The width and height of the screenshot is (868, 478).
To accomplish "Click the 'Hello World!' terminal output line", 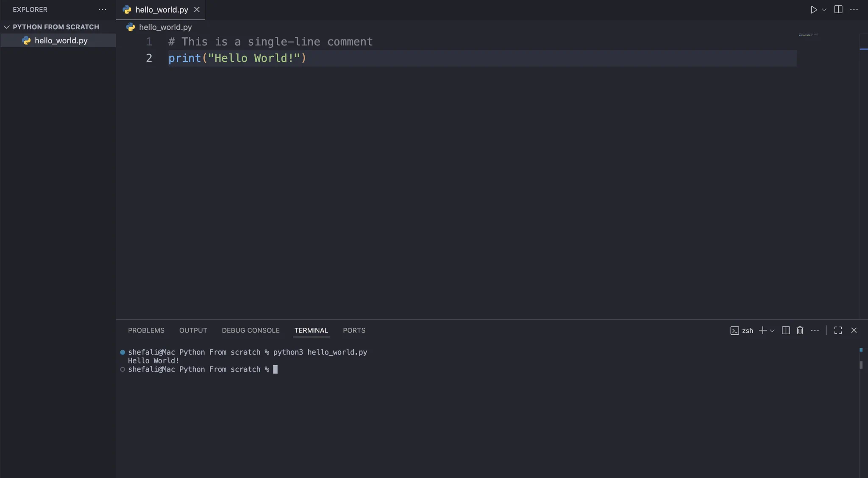I will click(x=153, y=361).
